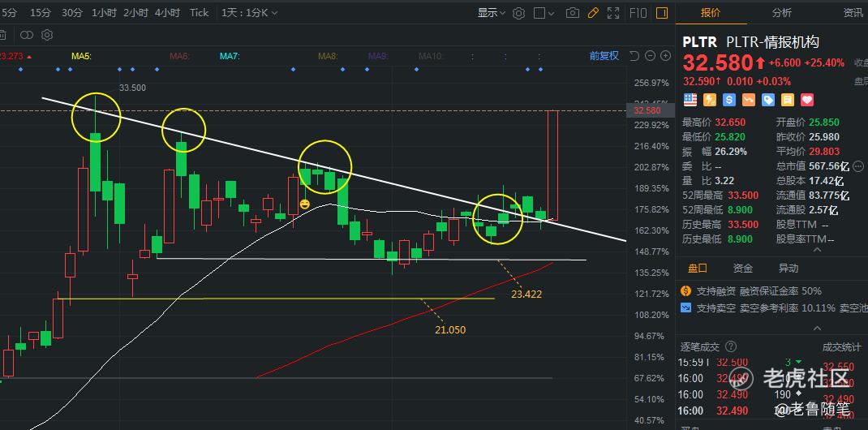Click the 支持融资 coin icon
Image resolution: width=868 pixels, height=430 pixels.
click(686, 290)
